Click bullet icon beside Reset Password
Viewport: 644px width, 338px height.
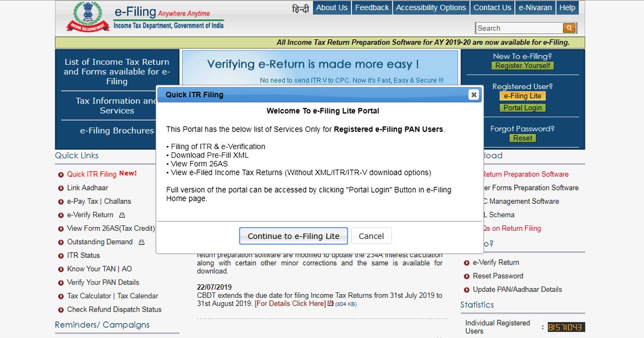pos(466,276)
